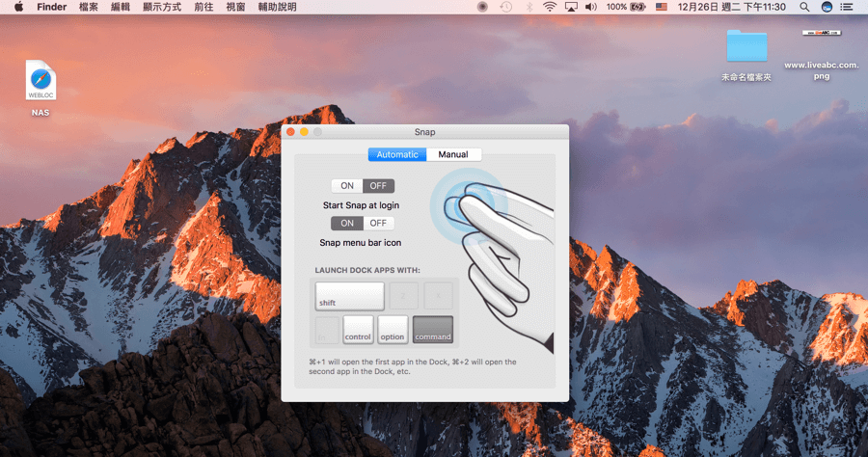Screen dimensions: 868x457
Task: Click the disabled fn key
Action: 327,330
